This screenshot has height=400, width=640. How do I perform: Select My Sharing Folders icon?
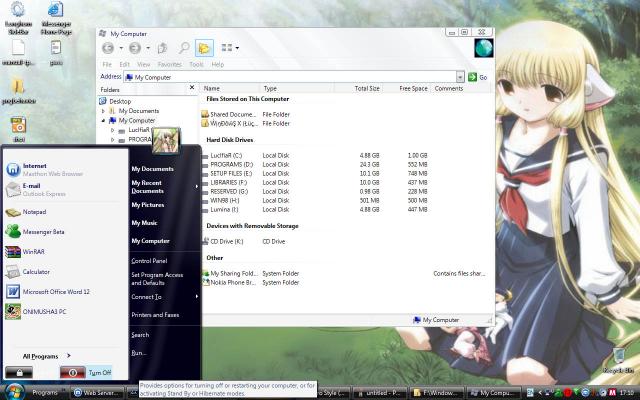206,273
